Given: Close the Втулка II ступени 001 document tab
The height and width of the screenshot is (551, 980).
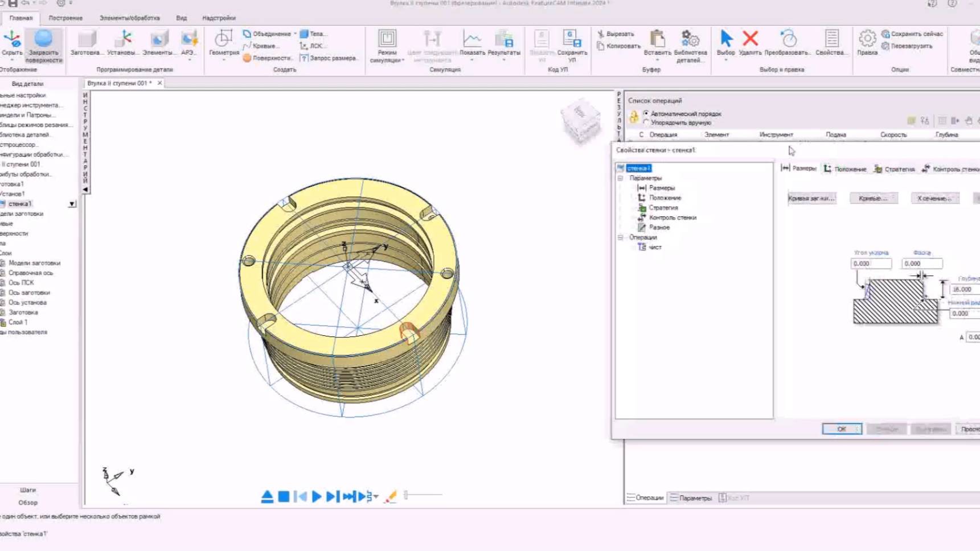Looking at the screenshot, I should 159,83.
